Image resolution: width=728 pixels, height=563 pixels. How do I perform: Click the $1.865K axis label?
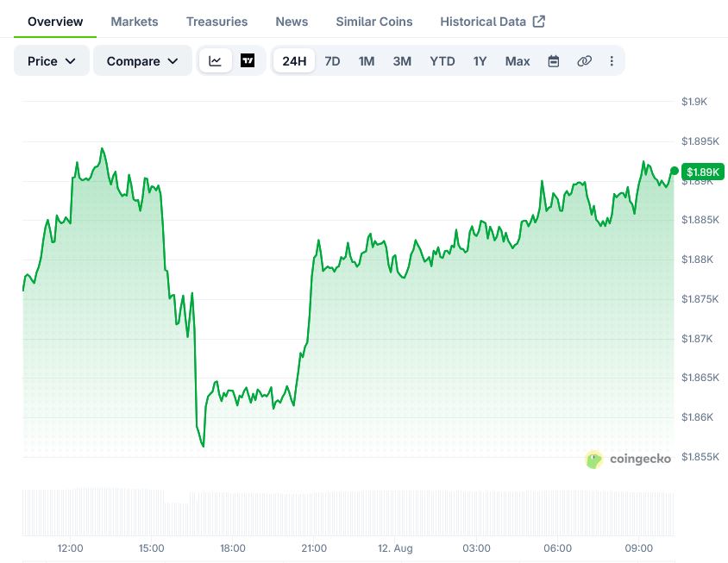point(700,378)
